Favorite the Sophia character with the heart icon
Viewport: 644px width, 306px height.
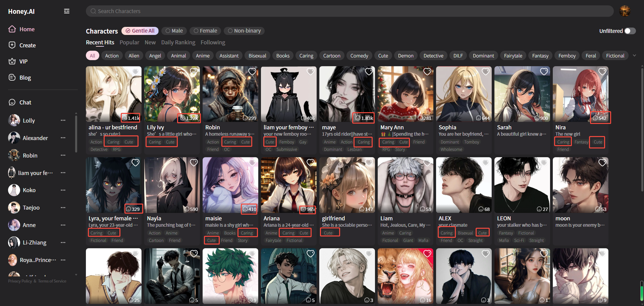click(485, 72)
